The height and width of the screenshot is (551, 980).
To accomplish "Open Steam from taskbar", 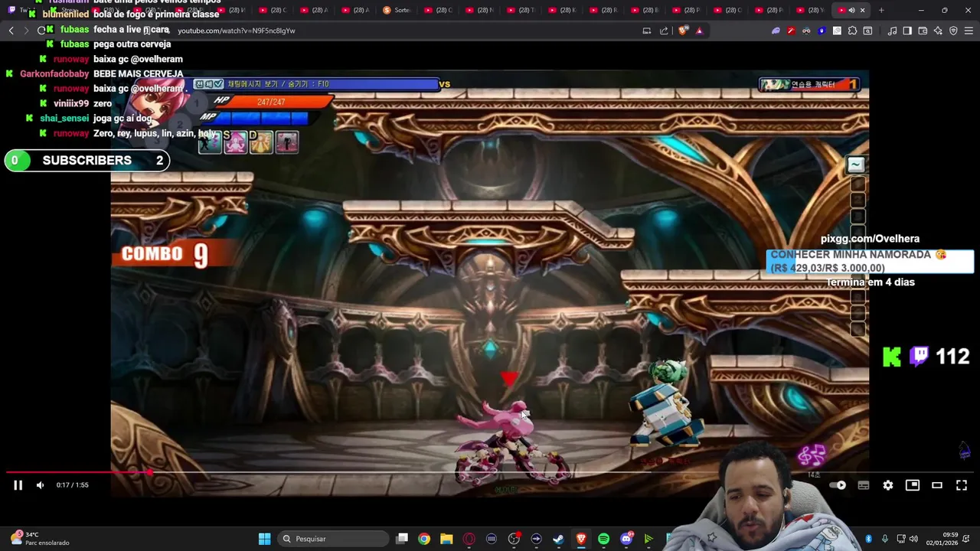I will click(x=558, y=539).
